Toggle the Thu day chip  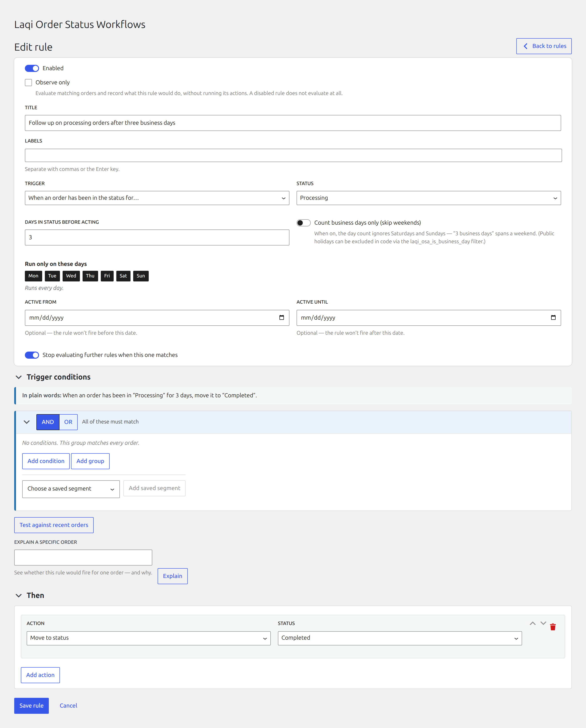point(90,276)
